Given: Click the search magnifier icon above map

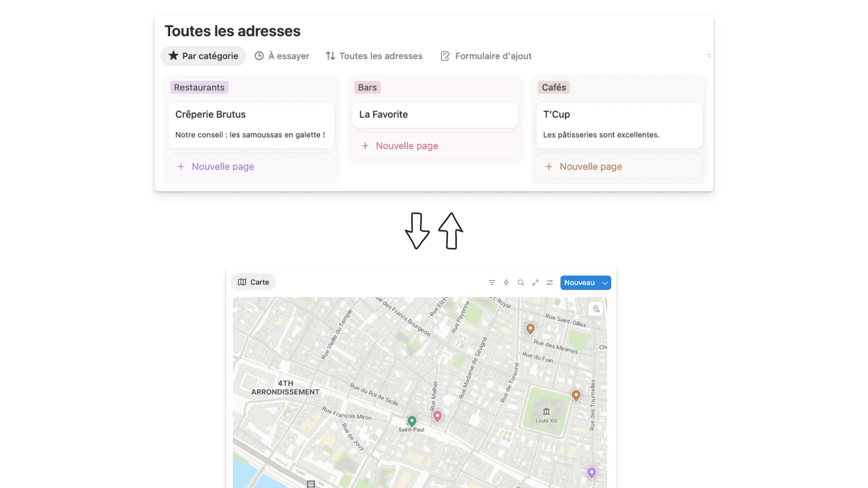Looking at the screenshot, I should (521, 282).
